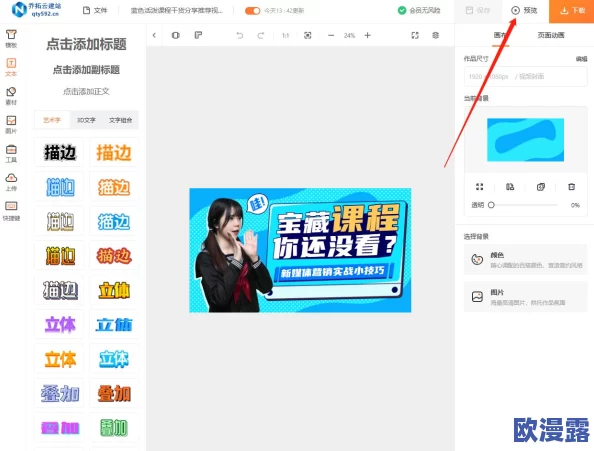594x451 pixels.
Task: Pick the red 描边 text style
Action: [x=114, y=256]
